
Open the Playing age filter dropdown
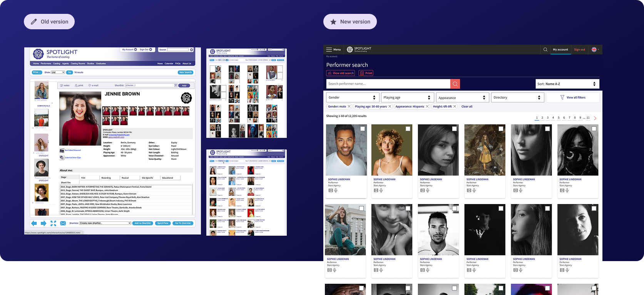click(x=407, y=97)
